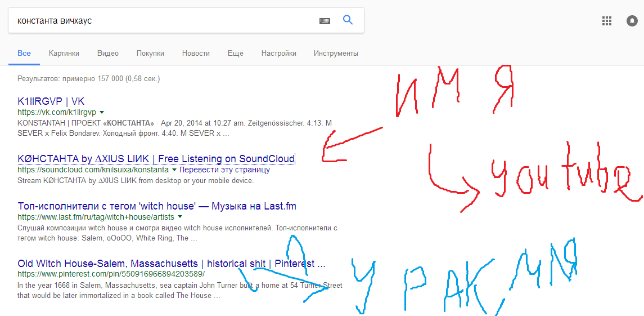644x316 pixels.
Task: Open Топ-исполнители с тегом 'witch house' result
Action: point(157,206)
